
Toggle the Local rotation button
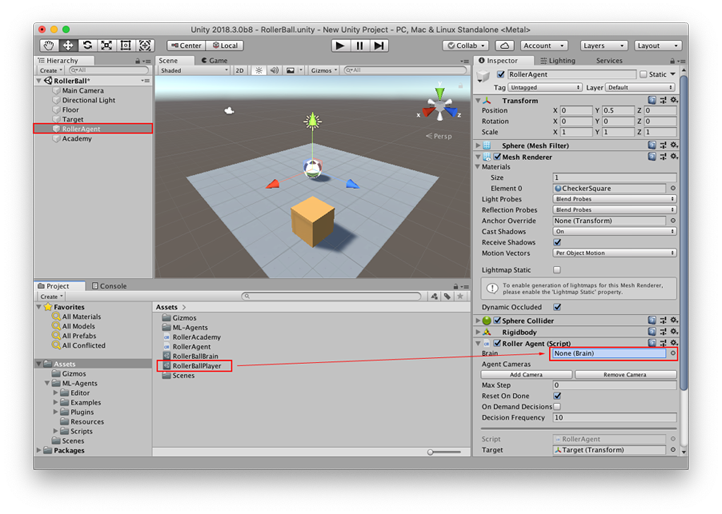(x=225, y=46)
